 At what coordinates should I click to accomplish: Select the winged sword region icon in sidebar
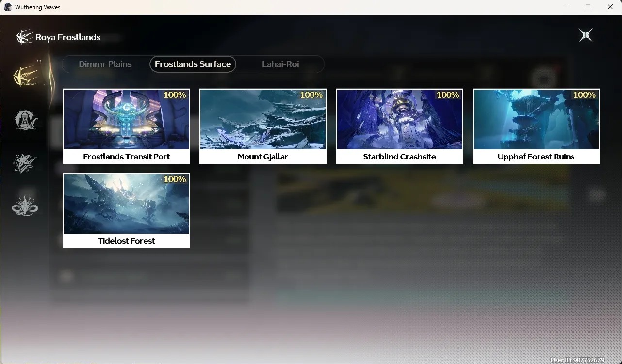[x=26, y=76]
